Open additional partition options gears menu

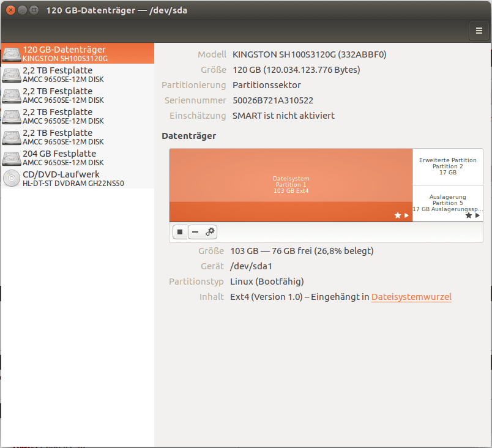210,232
